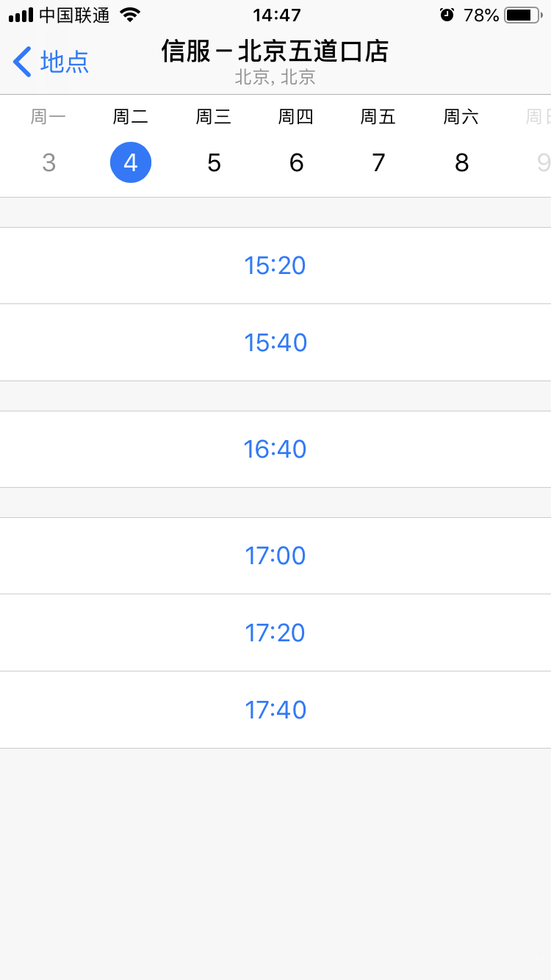Select Monday the 3rd
Viewport: 551px width, 980px height.
tap(48, 162)
